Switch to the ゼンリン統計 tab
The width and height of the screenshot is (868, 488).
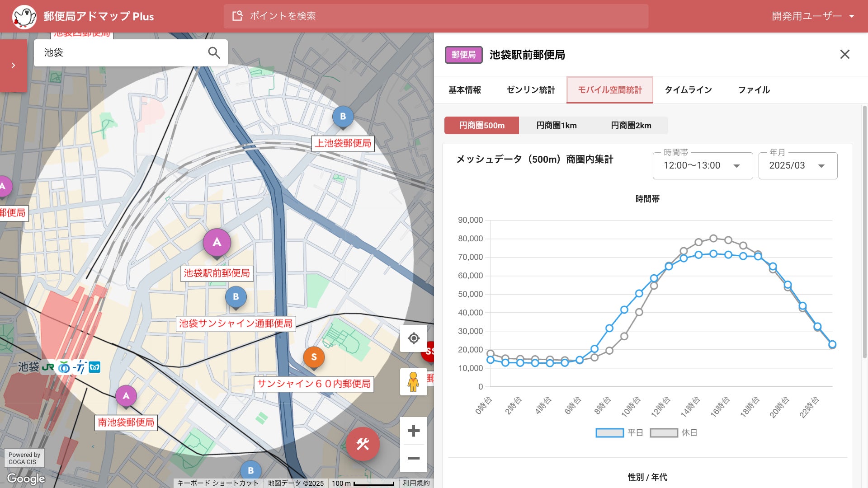point(531,90)
